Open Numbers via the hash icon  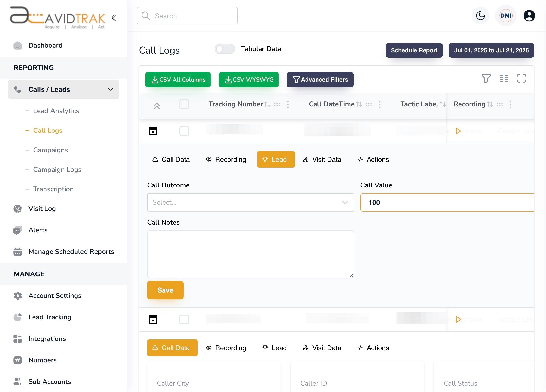(x=17, y=360)
